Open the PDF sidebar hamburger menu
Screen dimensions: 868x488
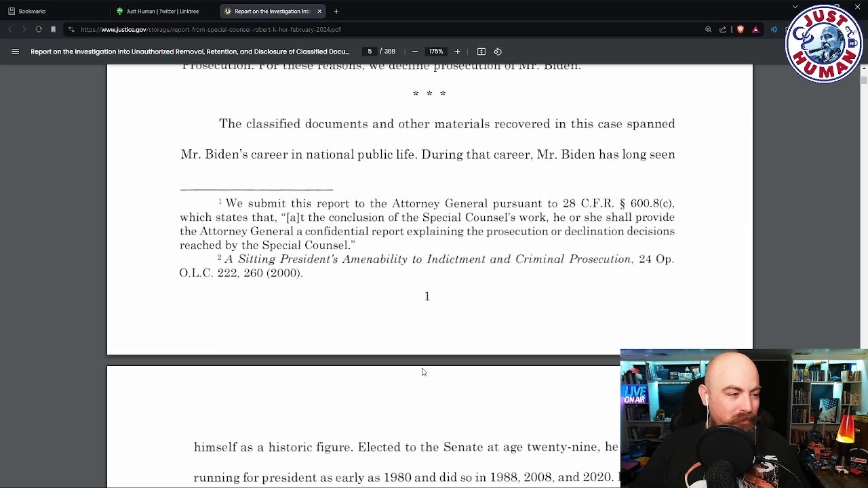[x=15, y=52]
